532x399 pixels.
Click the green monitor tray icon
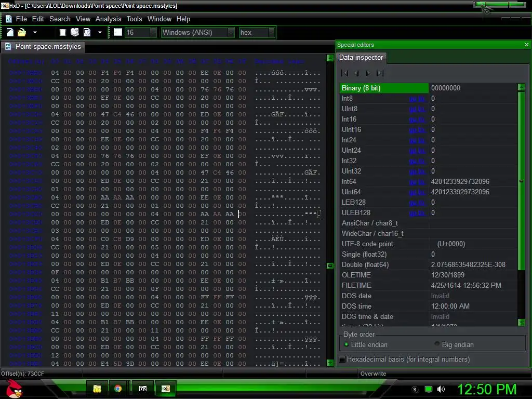point(429,389)
